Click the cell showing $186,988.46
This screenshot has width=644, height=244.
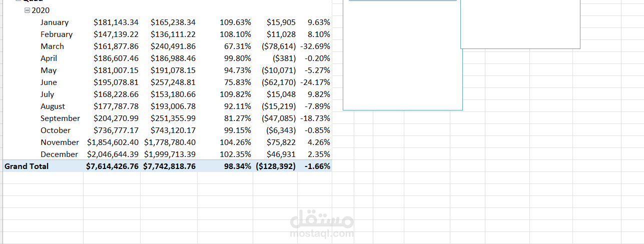pyautogui.click(x=173, y=58)
